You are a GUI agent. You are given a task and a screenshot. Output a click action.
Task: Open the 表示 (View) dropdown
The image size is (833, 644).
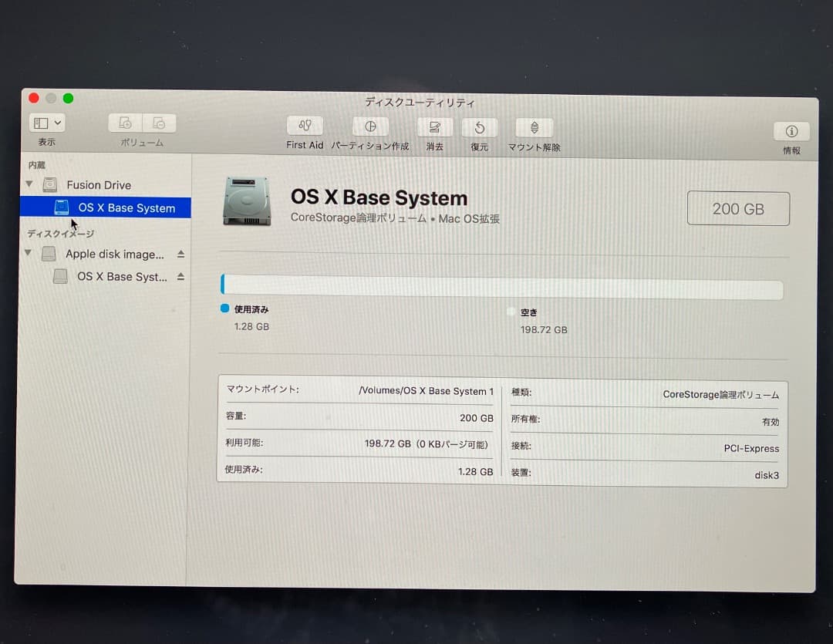click(x=46, y=122)
